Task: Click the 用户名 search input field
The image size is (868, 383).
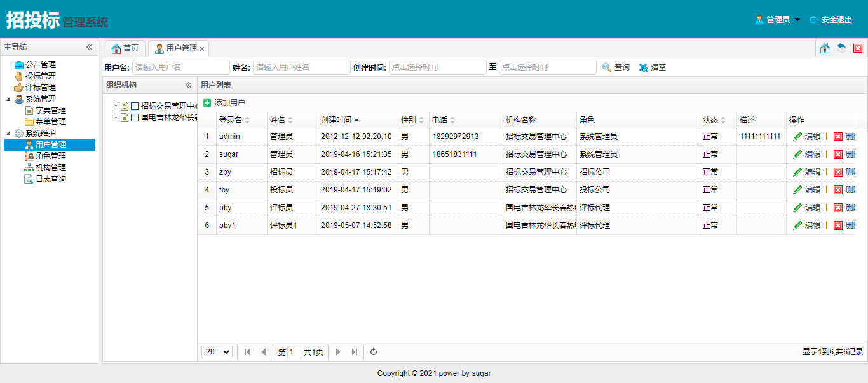Action: (180, 67)
